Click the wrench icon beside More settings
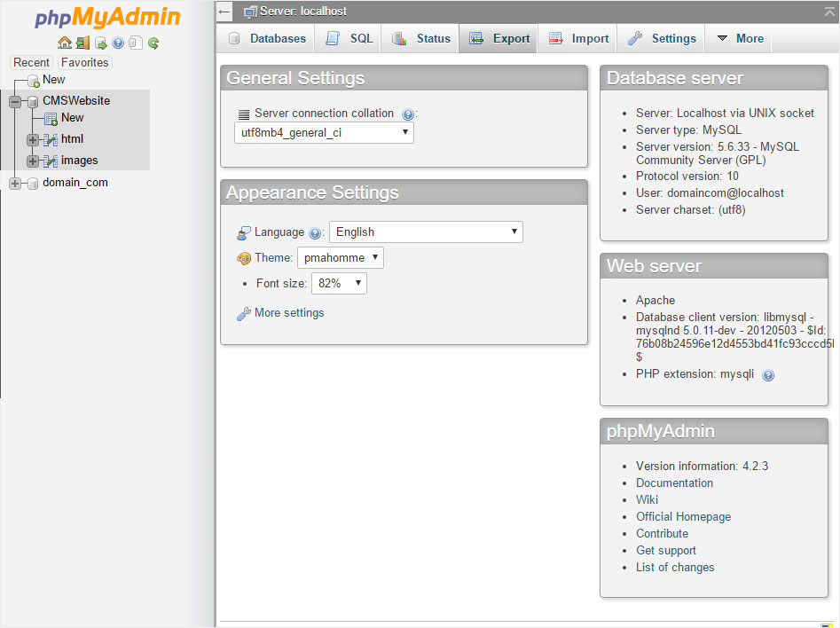Screen dimensions: 840x628 [x=244, y=314]
